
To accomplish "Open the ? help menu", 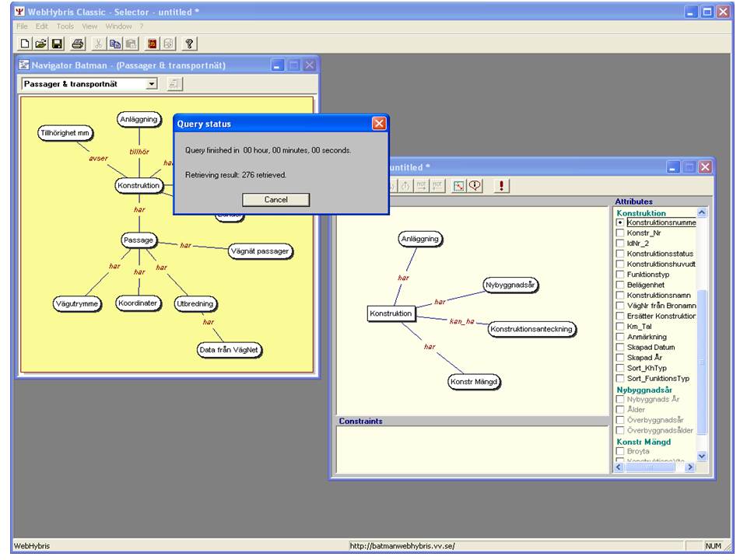I will click(142, 26).
